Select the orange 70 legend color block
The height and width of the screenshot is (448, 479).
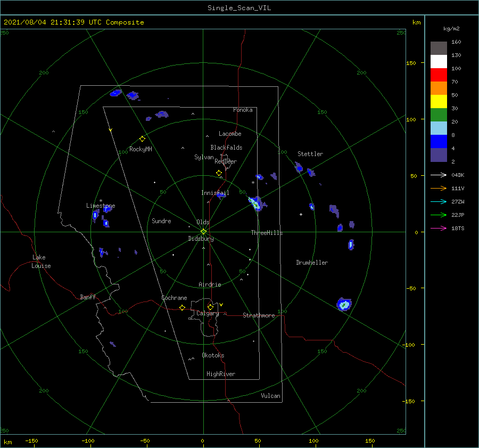(439, 88)
